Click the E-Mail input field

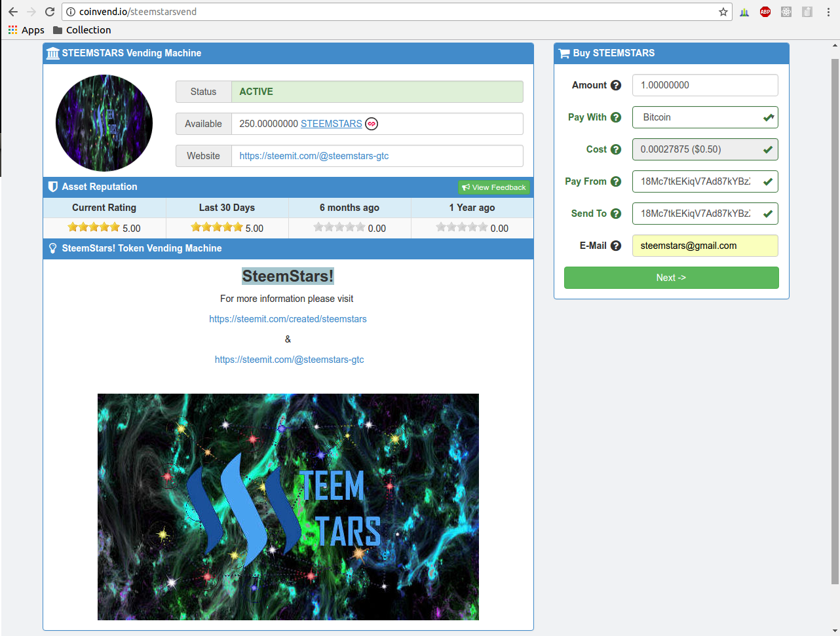[705, 246]
